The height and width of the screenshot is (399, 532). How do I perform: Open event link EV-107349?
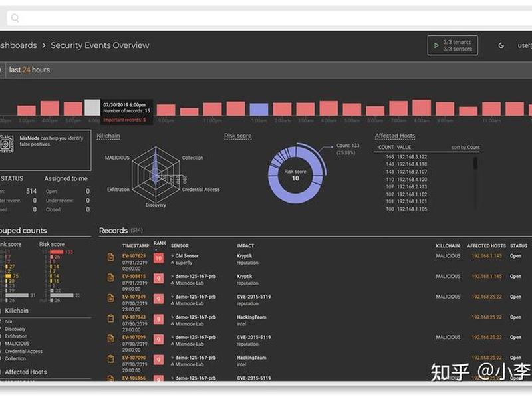pyautogui.click(x=134, y=297)
